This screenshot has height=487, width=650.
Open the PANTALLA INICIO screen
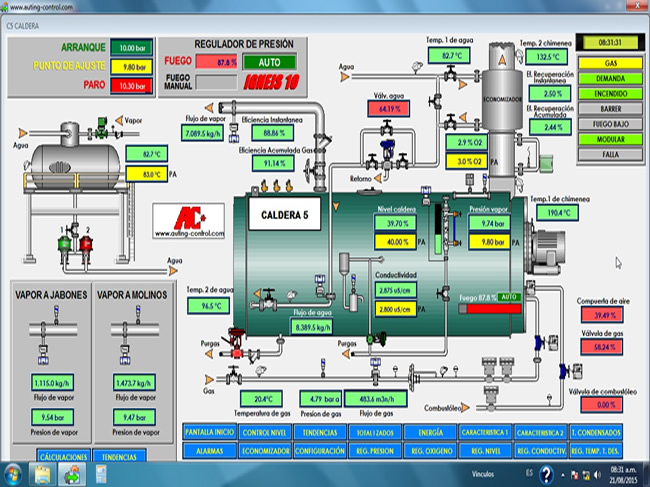[x=210, y=432]
